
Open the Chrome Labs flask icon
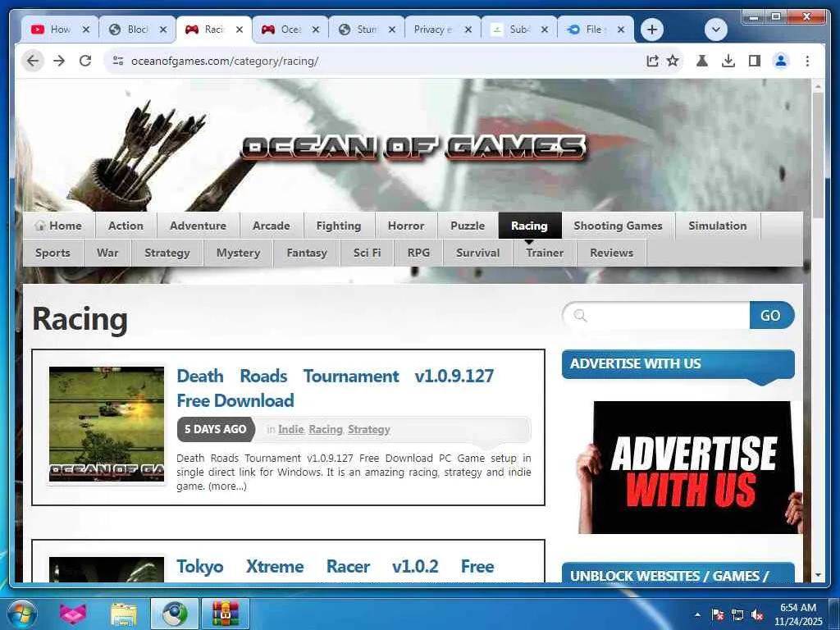click(702, 61)
